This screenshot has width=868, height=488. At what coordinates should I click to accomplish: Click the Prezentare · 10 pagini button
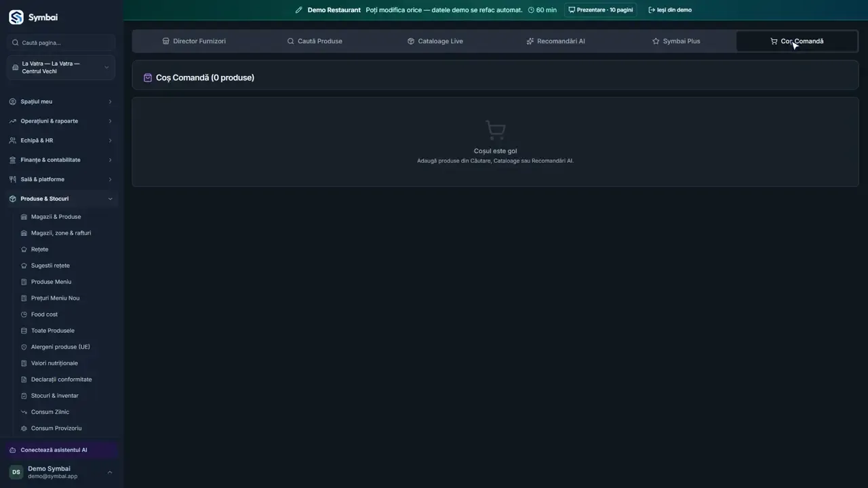coord(601,10)
